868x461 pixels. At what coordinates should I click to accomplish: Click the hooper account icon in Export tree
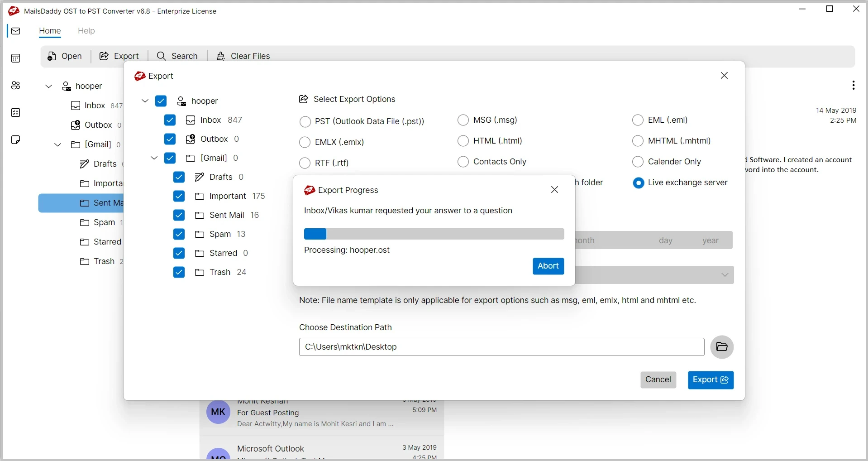tap(181, 101)
